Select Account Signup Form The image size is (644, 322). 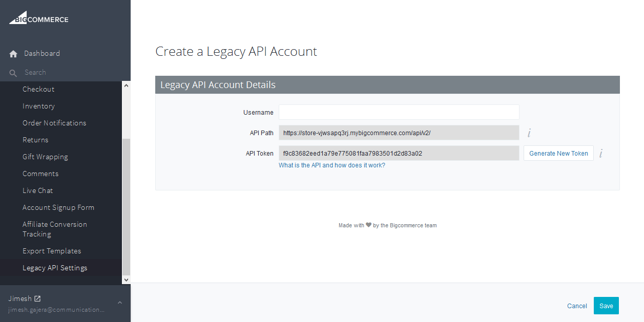coord(58,207)
